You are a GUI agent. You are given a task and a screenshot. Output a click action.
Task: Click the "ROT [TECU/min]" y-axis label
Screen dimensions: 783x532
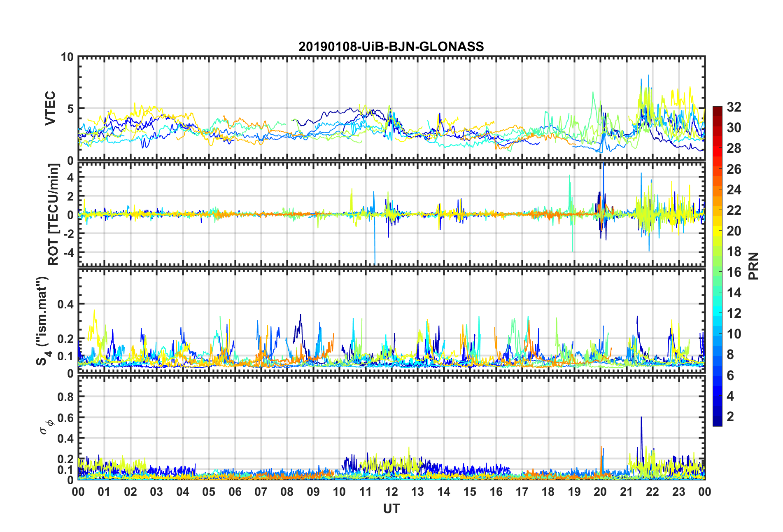[x=54, y=214]
